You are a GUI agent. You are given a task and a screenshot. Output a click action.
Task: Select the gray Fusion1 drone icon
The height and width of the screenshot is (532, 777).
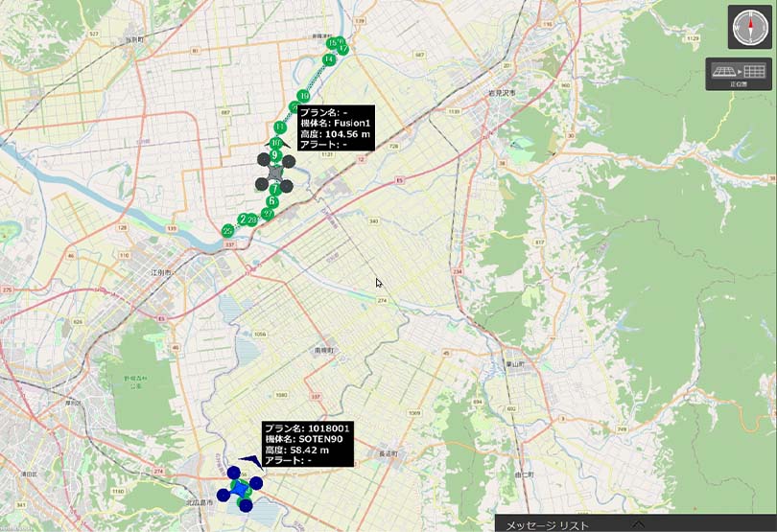click(x=274, y=171)
